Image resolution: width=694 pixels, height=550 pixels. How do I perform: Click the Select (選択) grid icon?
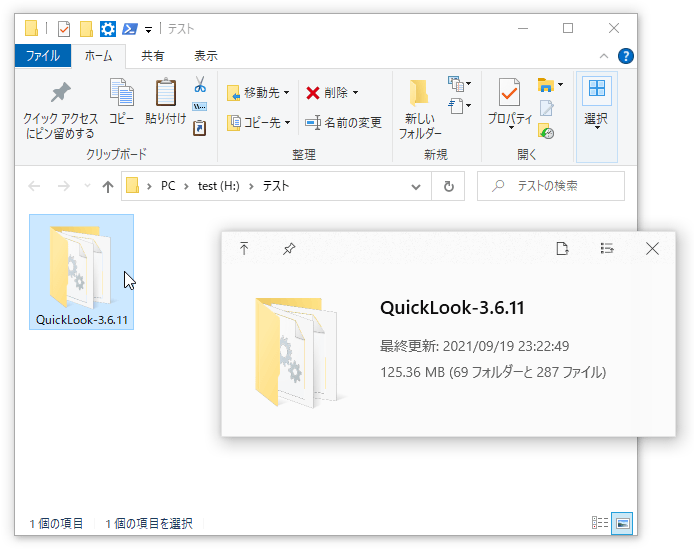[x=597, y=88]
